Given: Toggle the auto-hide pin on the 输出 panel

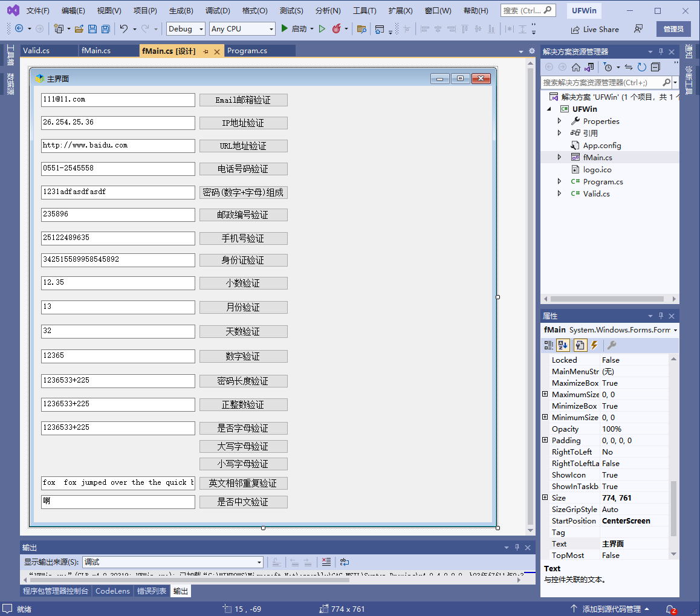Looking at the screenshot, I should [517, 547].
